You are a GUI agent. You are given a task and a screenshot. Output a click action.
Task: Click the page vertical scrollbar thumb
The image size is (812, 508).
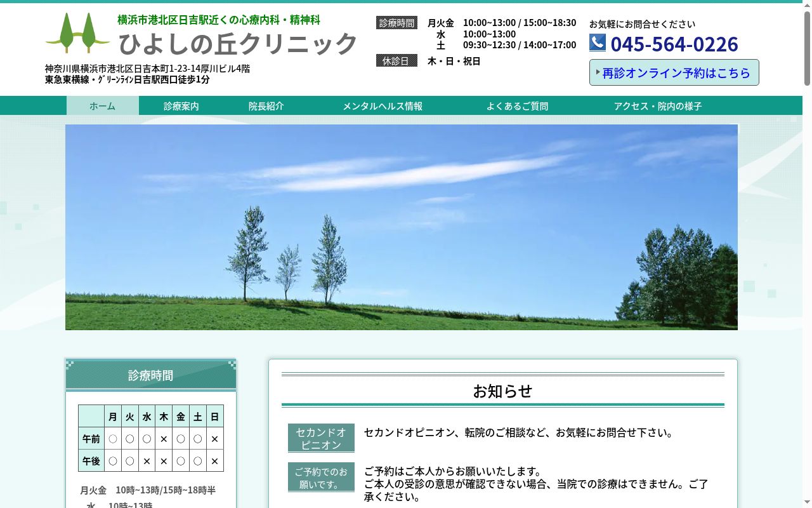pyautogui.click(x=807, y=48)
